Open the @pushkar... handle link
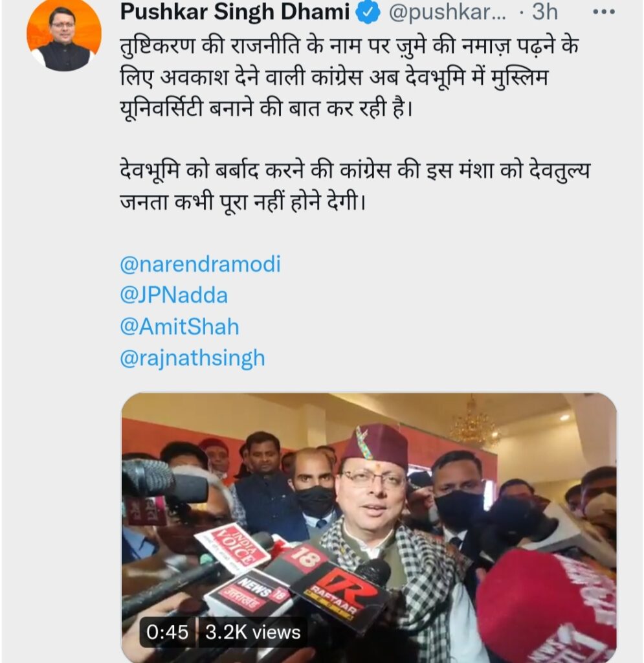Image resolution: width=644 pixels, height=663 pixels. 447,13
